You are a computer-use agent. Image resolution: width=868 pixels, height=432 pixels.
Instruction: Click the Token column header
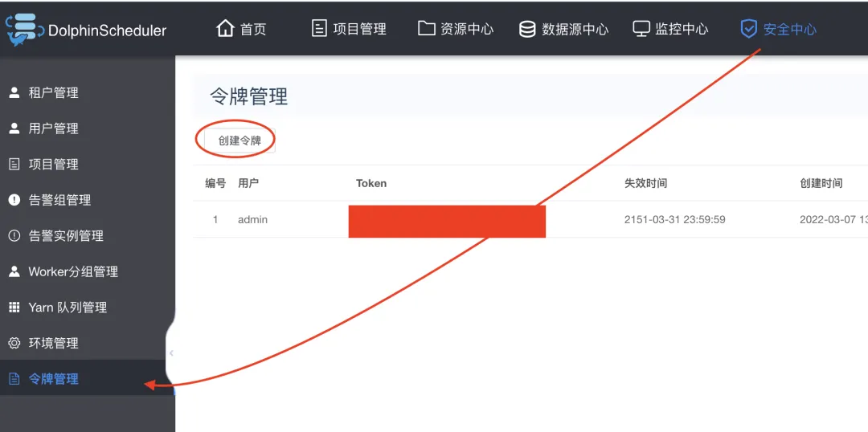click(x=371, y=183)
